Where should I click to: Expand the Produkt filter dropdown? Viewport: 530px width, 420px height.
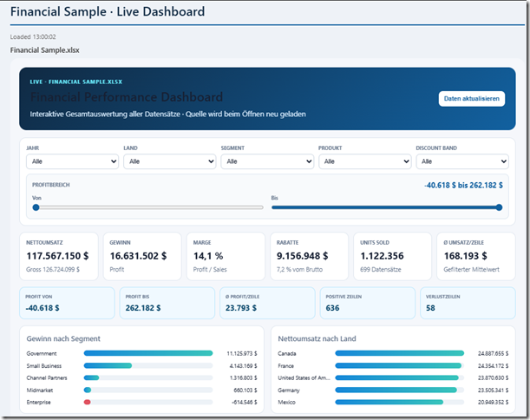(x=364, y=161)
